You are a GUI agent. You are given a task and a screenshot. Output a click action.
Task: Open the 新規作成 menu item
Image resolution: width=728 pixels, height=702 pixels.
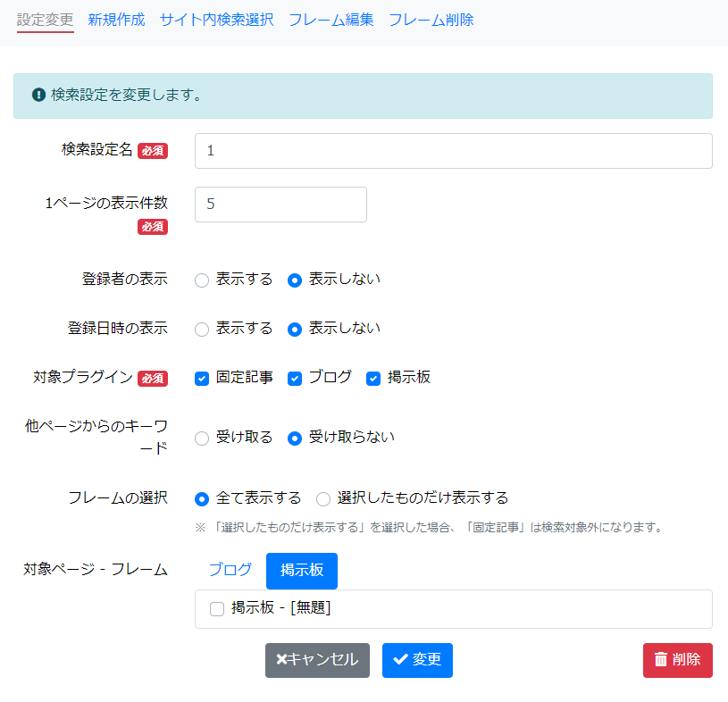(x=116, y=17)
